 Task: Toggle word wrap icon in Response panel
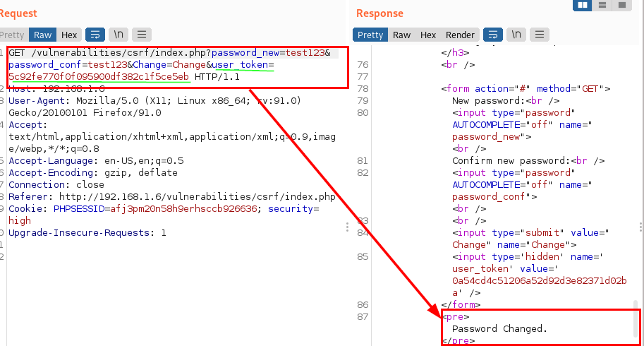[493, 35]
